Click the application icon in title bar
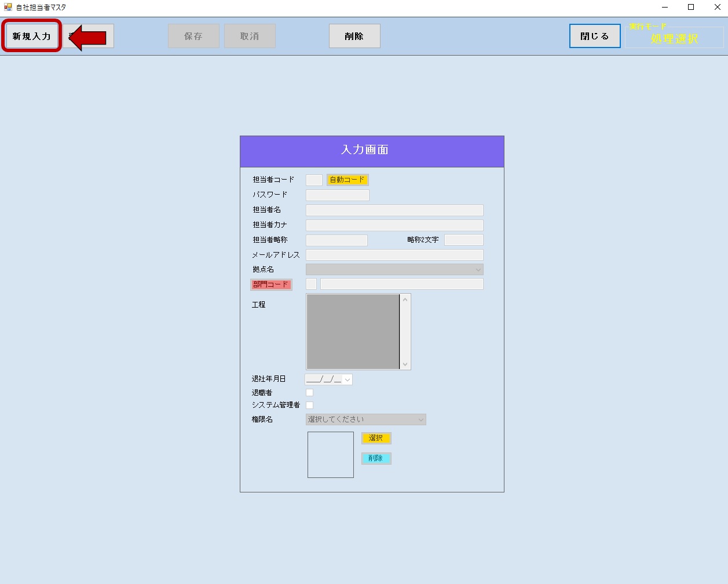Screen dimensions: 728x584 8,7
